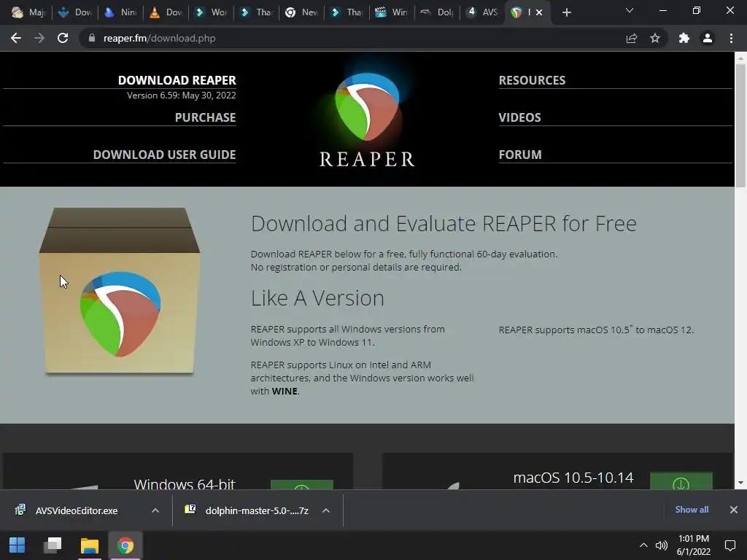
Task: Switch to the Wor tab
Action: pyautogui.click(x=211, y=12)
